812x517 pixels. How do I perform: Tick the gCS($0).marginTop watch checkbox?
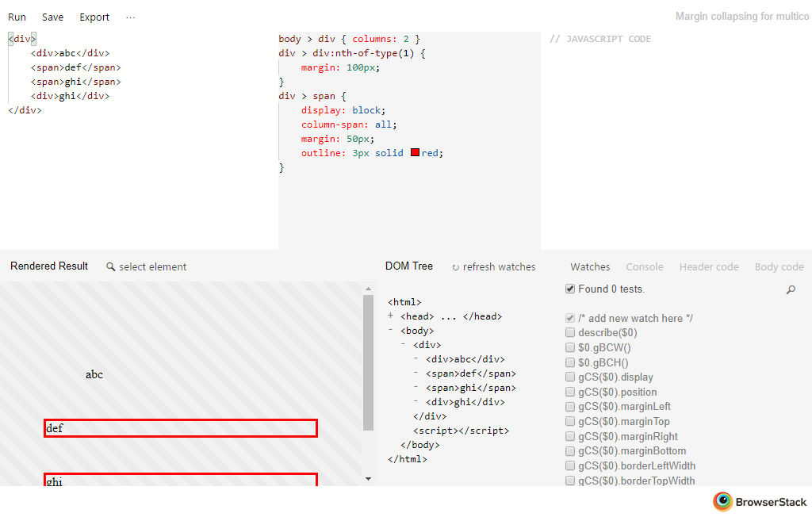pos(570,422)
